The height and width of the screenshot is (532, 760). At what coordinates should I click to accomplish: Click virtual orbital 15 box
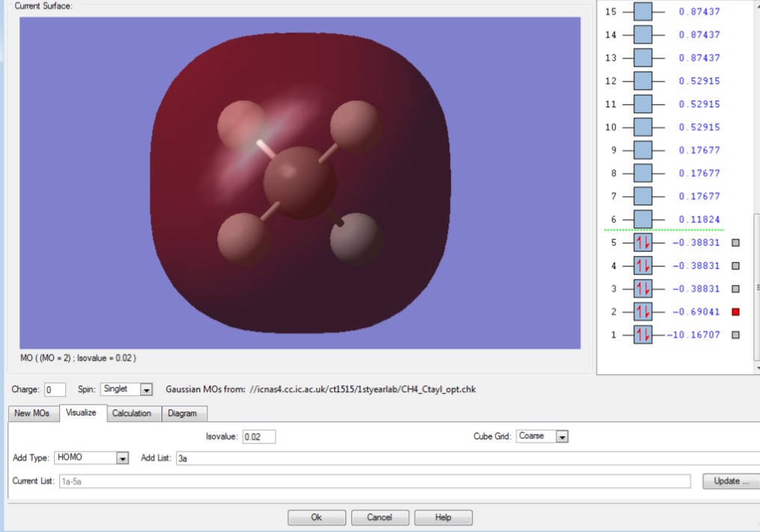point(643,12)
